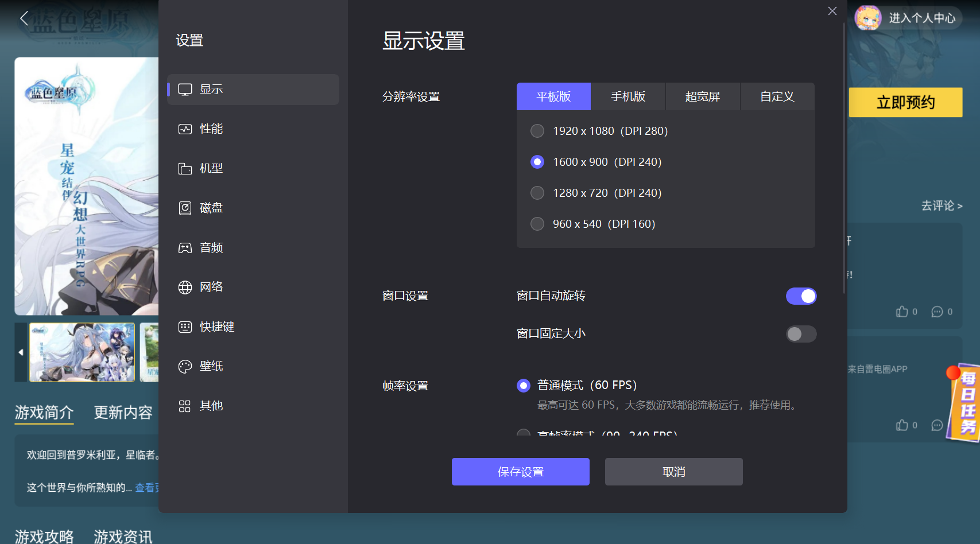This screenshot has width=980, height=544.
Task: Enable the 窗口固定大小 toggle
Action: click(x=801, y=334)
